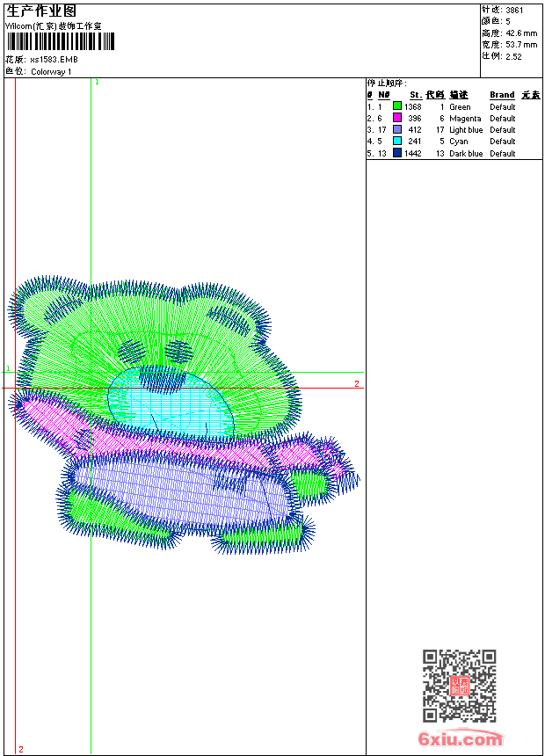Click the width value '53.7 mm'

click(521, 45)
